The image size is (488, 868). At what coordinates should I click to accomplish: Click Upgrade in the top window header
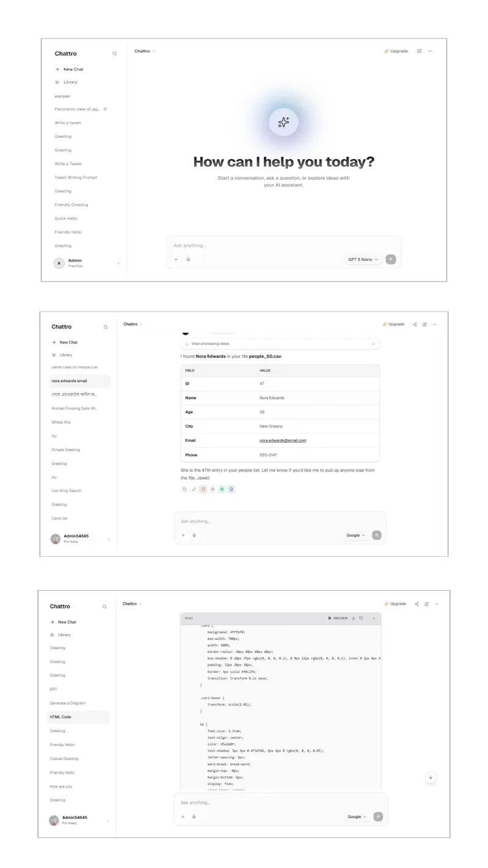point(396,51)
